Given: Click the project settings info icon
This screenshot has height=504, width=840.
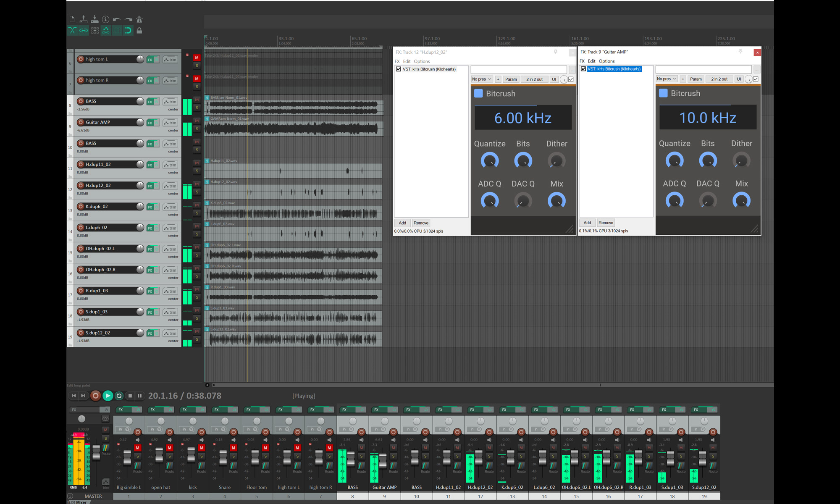Looking at the screenshot, I should coord(106,19).
